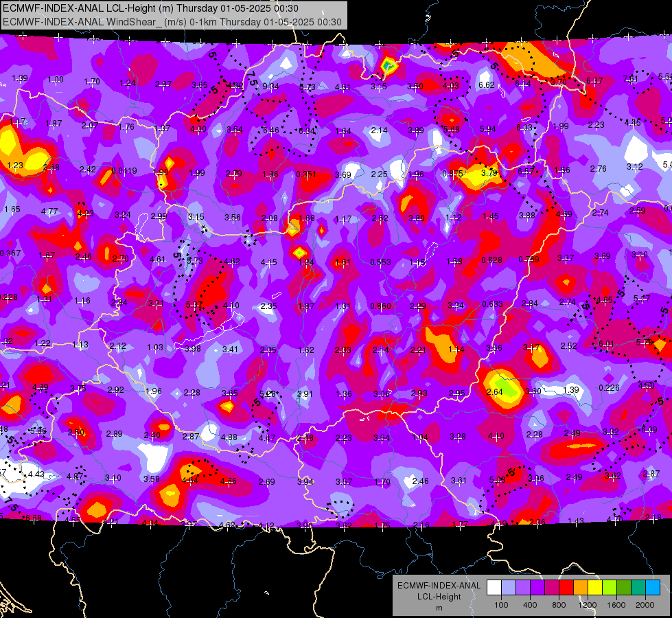Click the 0.351 wind shear value
The width and height of the screenshot is (672, 618).
pyautogui.click(x=306, y=174)
